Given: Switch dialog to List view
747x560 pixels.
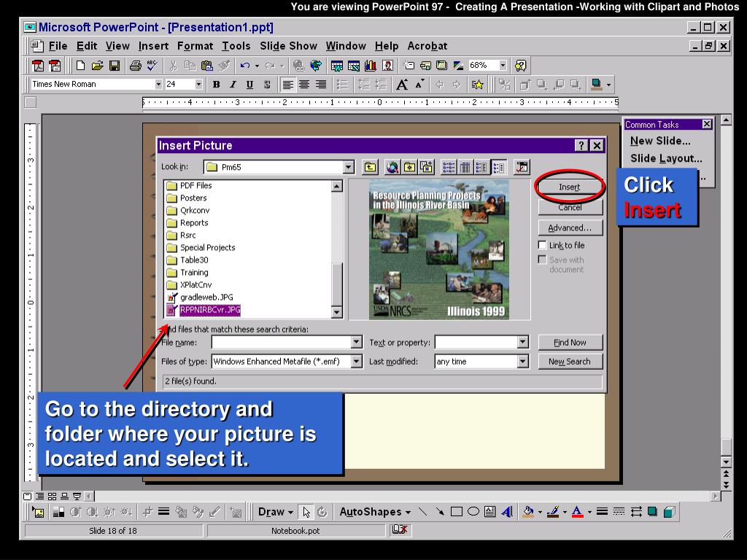Looking at the screenshot, I should coord(449,167).
